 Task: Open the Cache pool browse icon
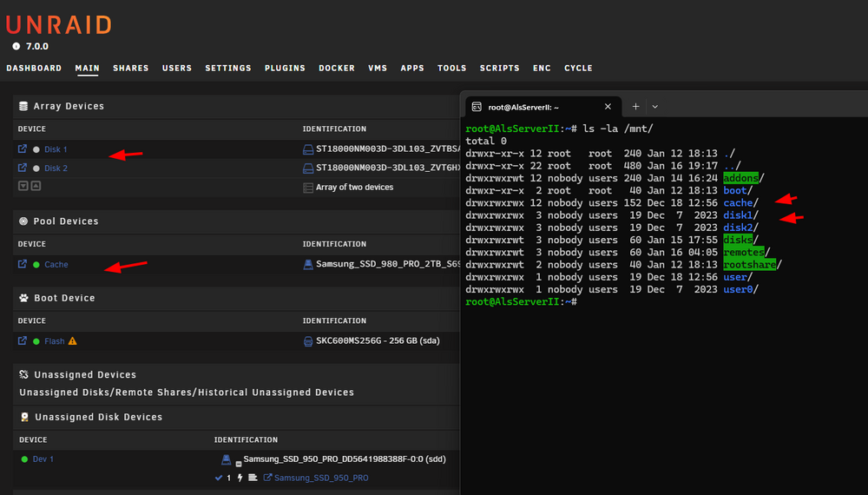click(x=23, y=264)
